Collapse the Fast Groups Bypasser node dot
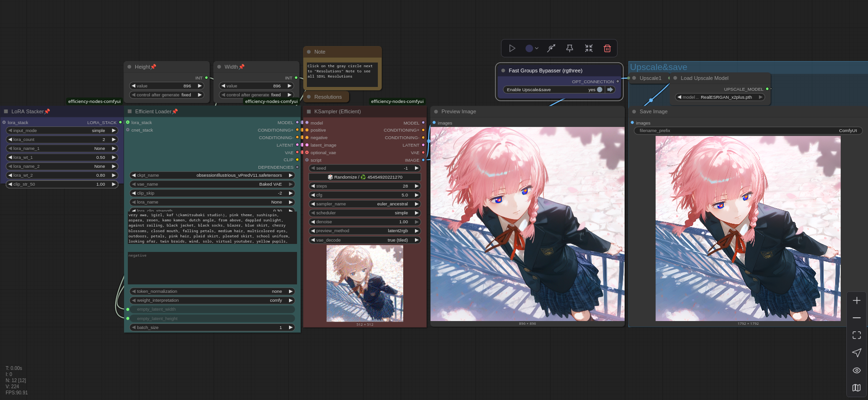 pos(503,71)
